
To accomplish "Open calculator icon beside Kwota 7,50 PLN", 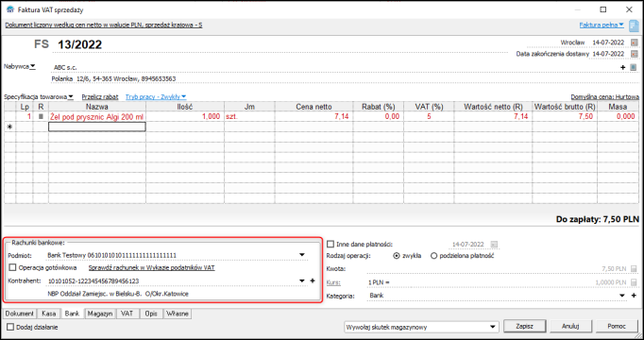I will (x=634, y=269).
